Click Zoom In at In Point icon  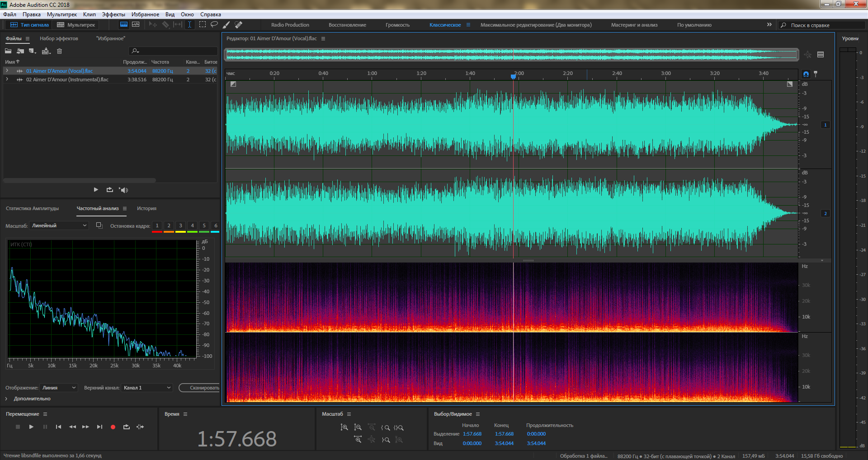pyautogui.click(x=385, y=427)
